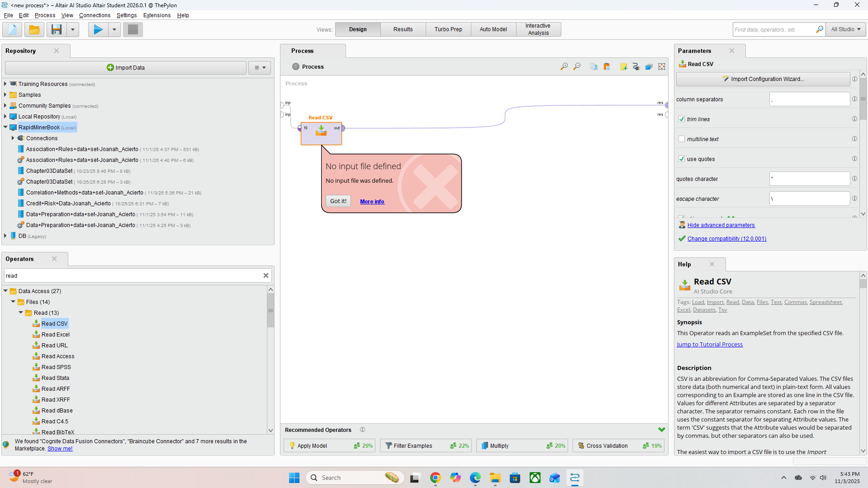Select the Run process play button
Viewport: 868px width, 488px height.
click(x=97, y=29)
